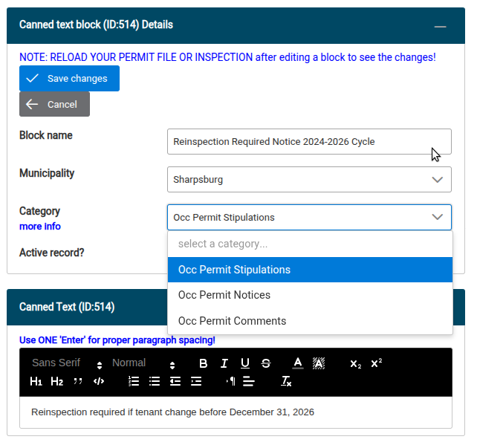Open the Municipality dropdown showing Sharpsburg

pyautogui.click(x=309, y=180)
